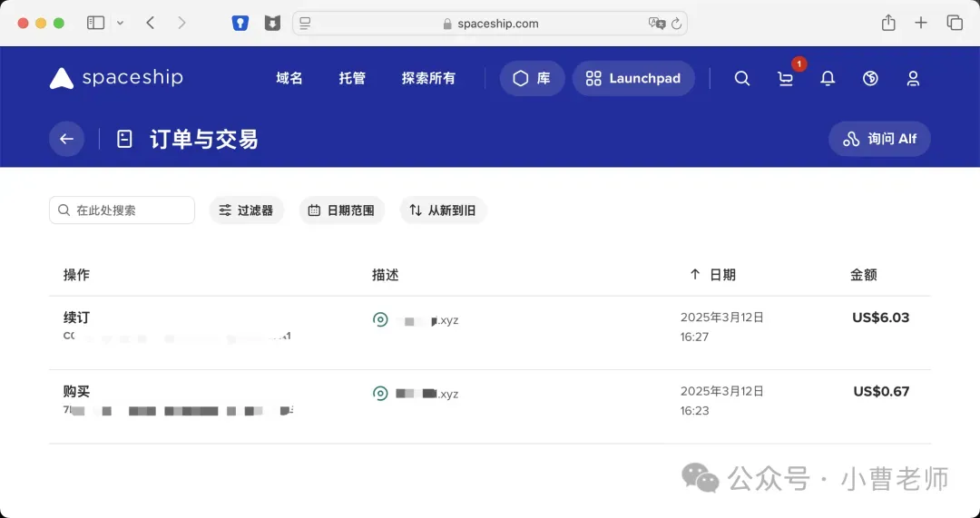The height and width of the screenshot is (518, 980).
Task: Expand the sidebar tab group chevron
Action: [x=120, y=24]
